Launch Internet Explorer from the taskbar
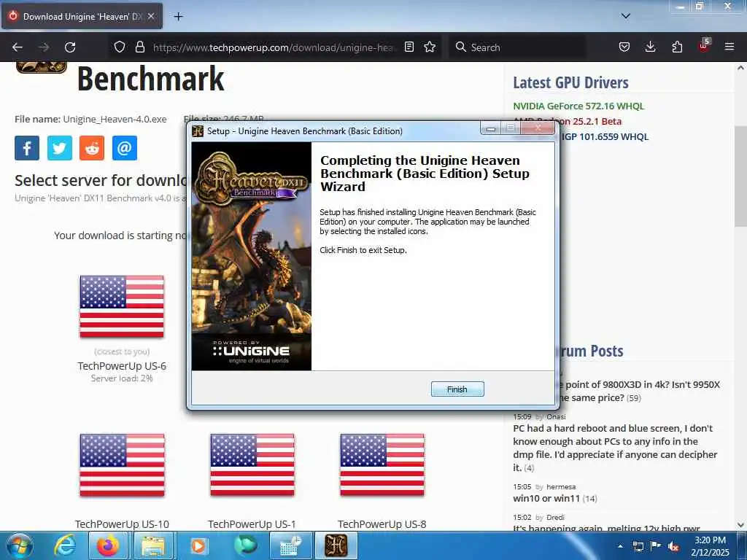The height and width of the screenshot is (560, 747). (x=65, y=545)
